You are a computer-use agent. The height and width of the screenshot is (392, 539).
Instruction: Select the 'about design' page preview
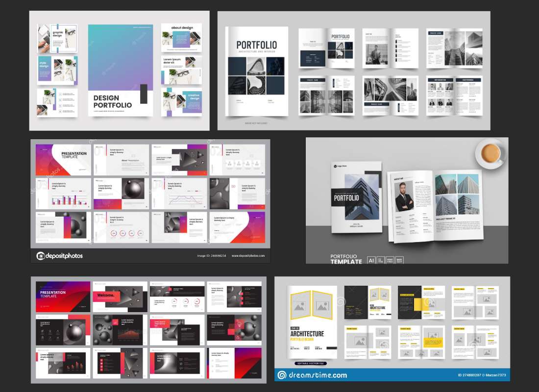(181, 37)
